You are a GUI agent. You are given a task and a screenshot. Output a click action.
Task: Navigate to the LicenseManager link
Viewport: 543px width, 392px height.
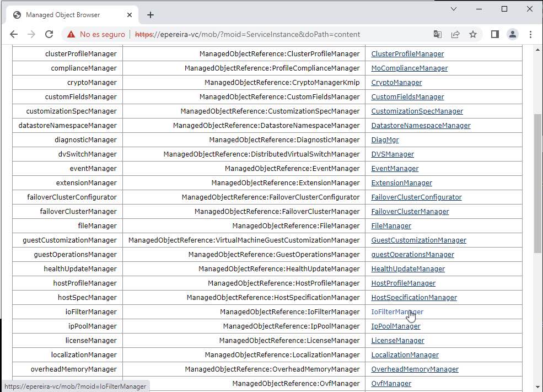coord(397,341)
